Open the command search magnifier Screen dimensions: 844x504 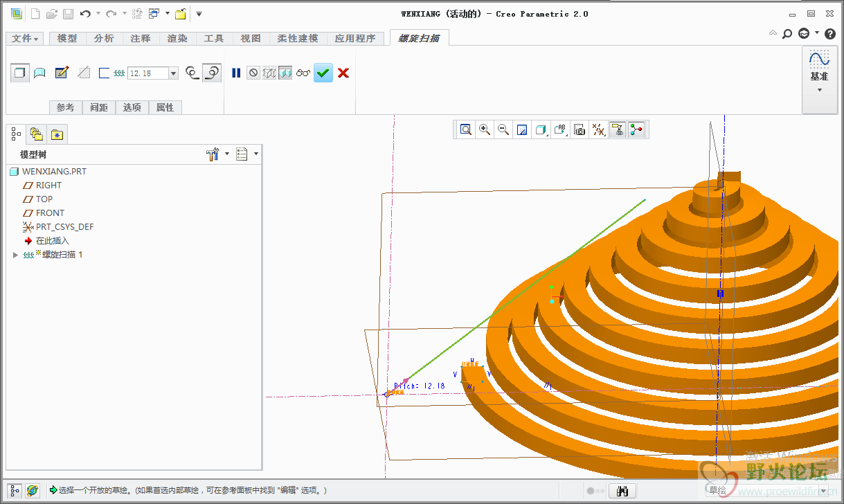click(787, 33)
